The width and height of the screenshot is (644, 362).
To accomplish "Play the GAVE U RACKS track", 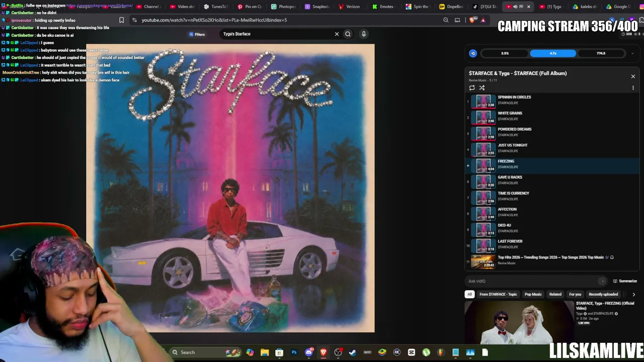I will pyautogui.click(x=552, y=182).
